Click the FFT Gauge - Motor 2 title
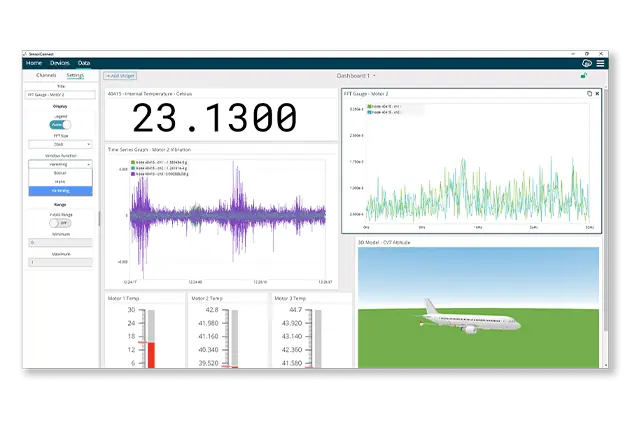 366,94
